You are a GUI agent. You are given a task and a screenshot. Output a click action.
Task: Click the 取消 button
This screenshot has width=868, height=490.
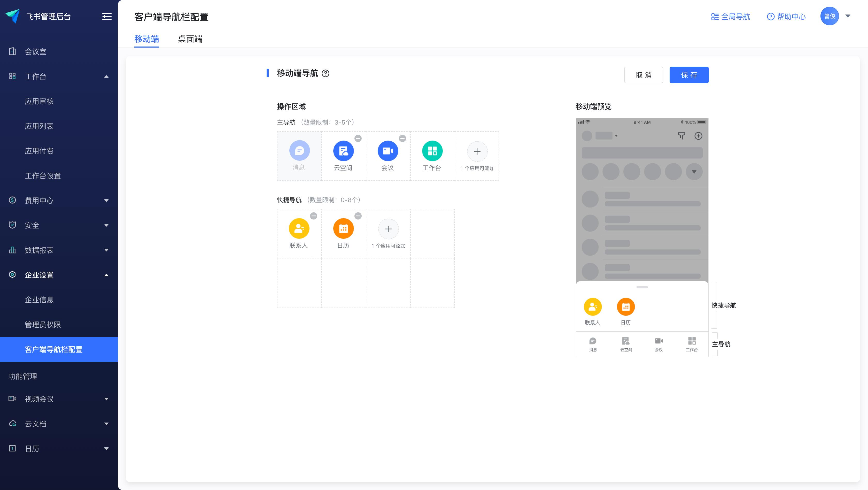point(643,75)
